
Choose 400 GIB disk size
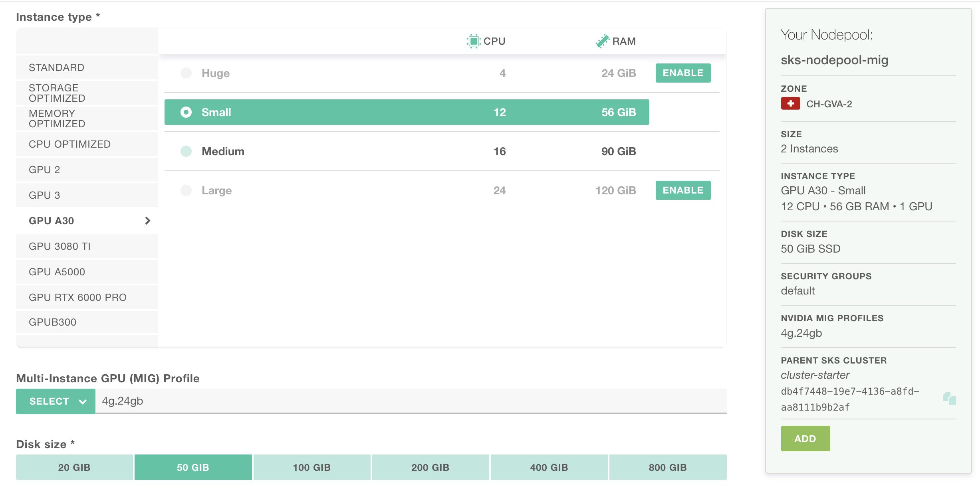tap(549, 467)
